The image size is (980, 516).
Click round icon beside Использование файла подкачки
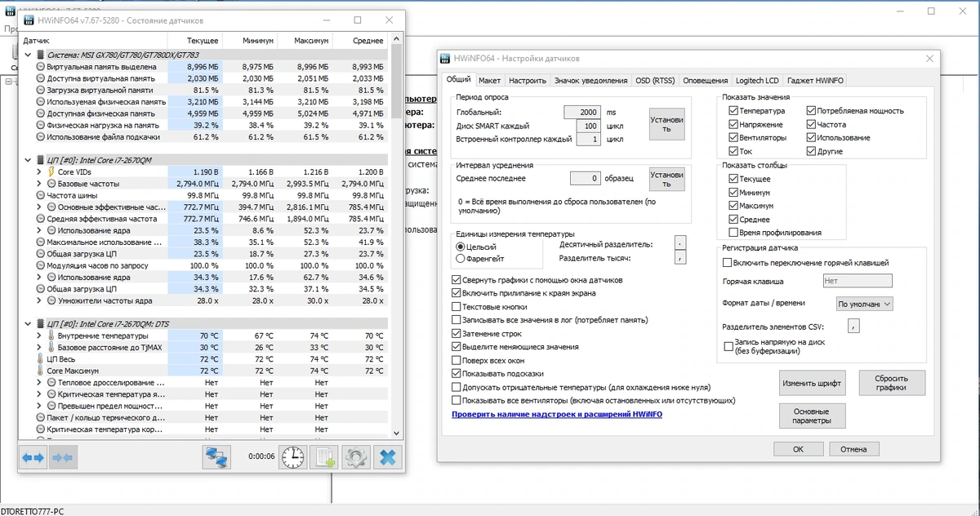(40, 137)
